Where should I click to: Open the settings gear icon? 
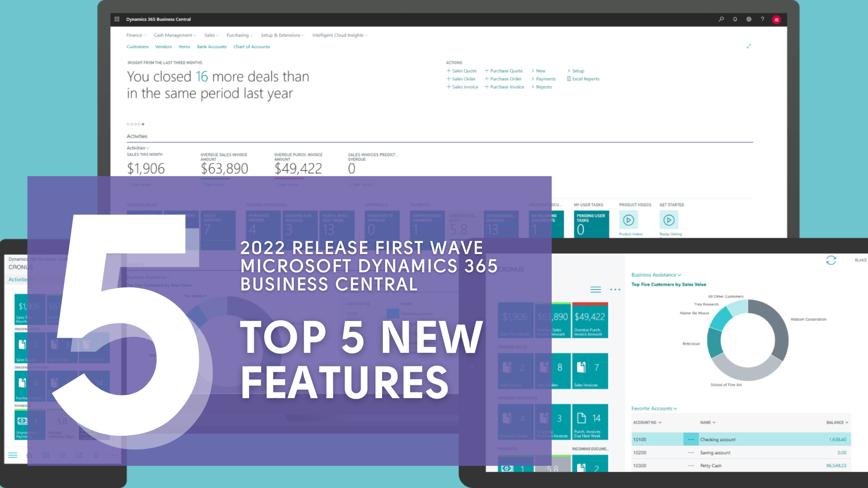point(749,19)
